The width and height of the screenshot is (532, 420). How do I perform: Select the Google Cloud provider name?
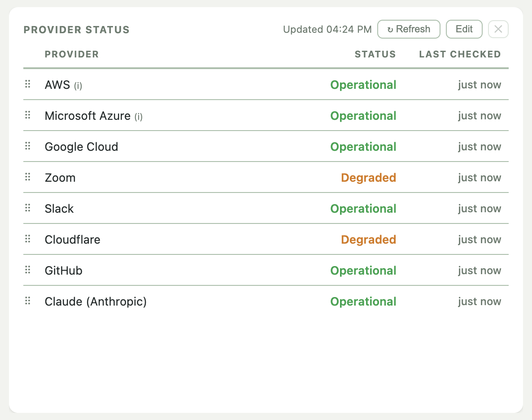click(82, 147)
